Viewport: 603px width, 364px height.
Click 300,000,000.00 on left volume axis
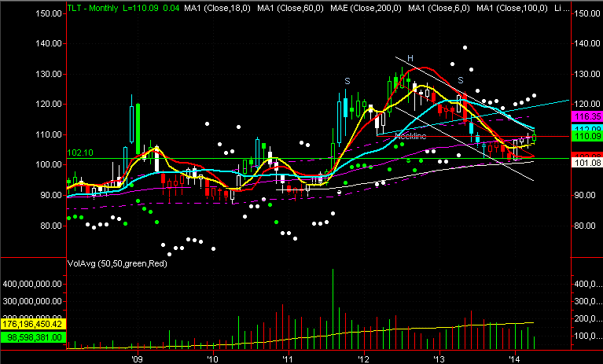32,301
